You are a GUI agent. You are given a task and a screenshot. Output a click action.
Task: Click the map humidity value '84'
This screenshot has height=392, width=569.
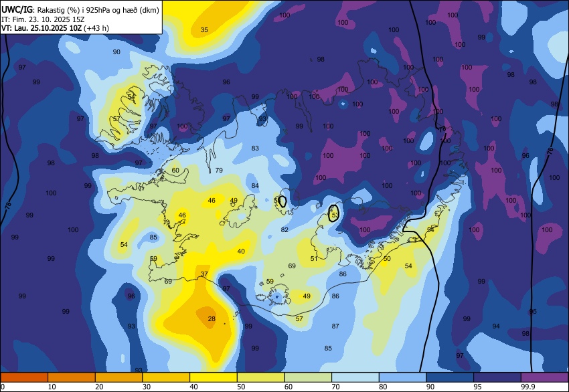pos(255,186)
